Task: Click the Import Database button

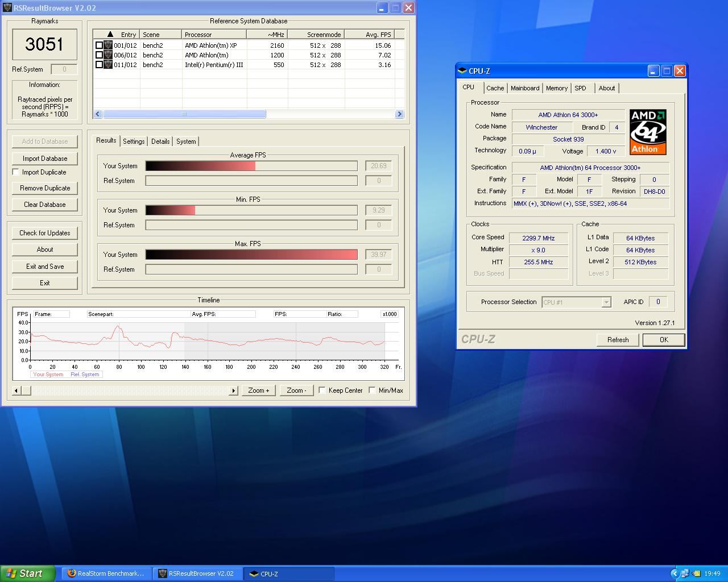Action: [45, 159]
